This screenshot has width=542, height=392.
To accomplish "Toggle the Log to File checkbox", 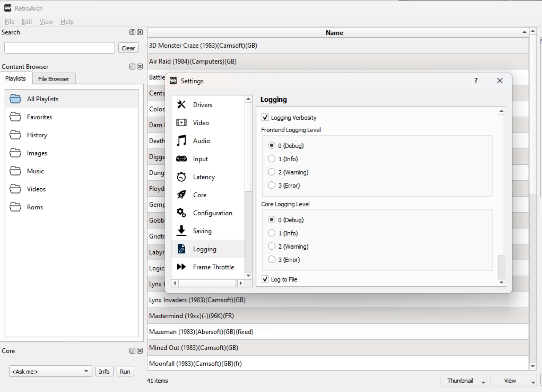I will click(x=265, y=279).
